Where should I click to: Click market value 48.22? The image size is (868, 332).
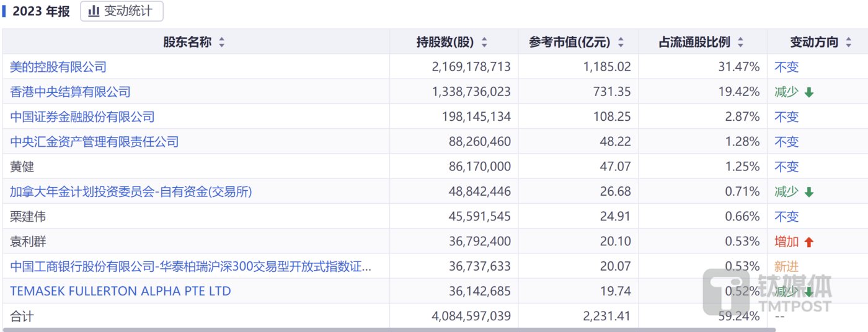point(615,142)
